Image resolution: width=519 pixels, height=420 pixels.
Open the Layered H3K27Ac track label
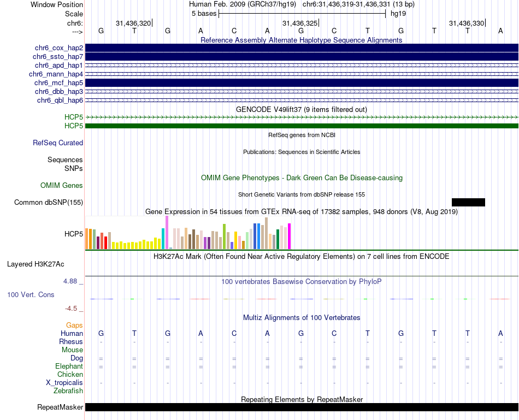click(36, 264)
